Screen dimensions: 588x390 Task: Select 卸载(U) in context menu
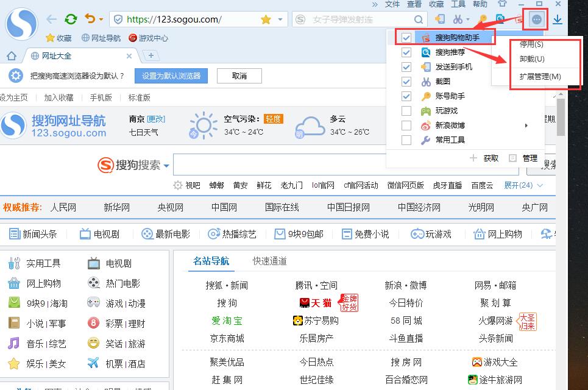click(532, 59)
